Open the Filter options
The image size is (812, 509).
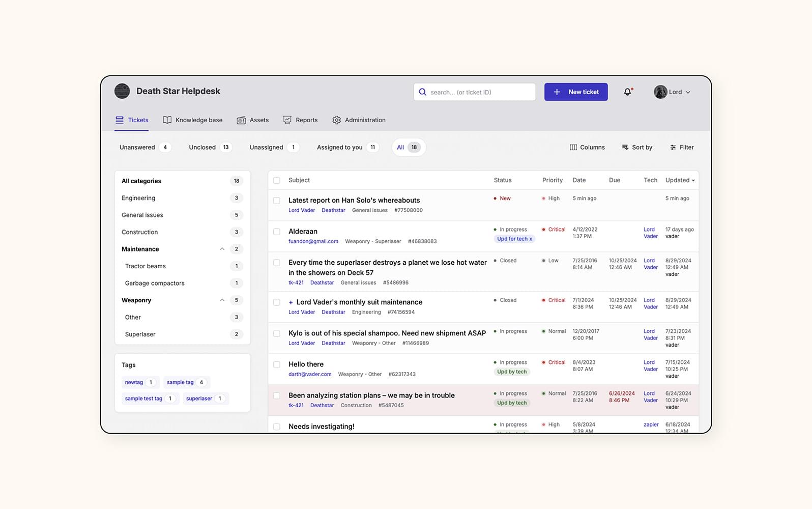[x=682, y=147]
